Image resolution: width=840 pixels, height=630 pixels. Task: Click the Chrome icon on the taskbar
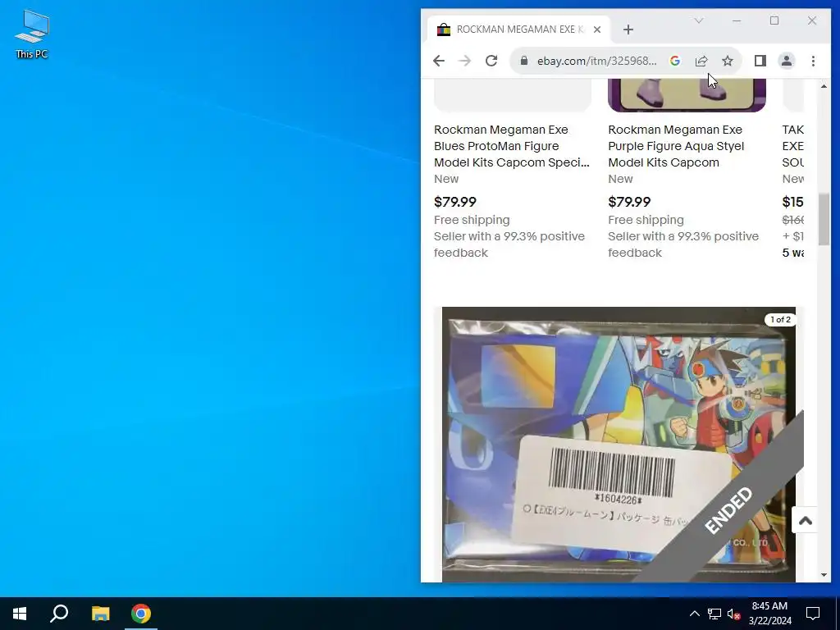[141, 614]
